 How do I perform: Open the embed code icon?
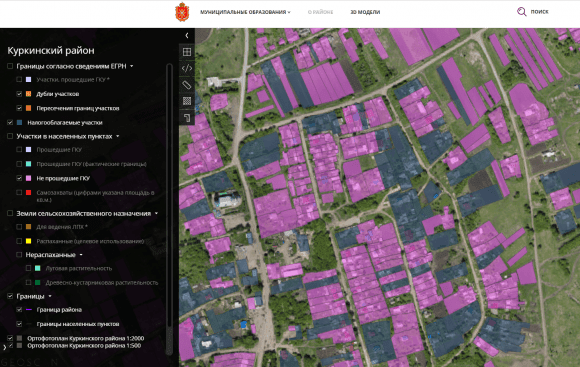(187, 68)
